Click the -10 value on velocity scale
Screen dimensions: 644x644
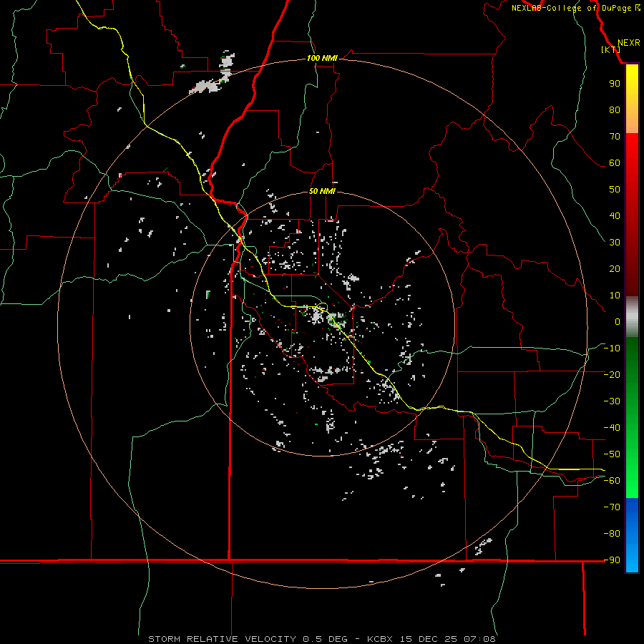coord(612,348)
